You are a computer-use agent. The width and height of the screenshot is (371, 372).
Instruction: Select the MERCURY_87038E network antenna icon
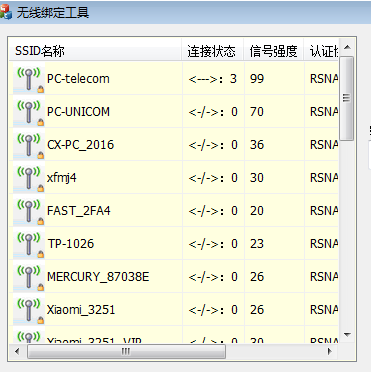click(x=29, y=277)
